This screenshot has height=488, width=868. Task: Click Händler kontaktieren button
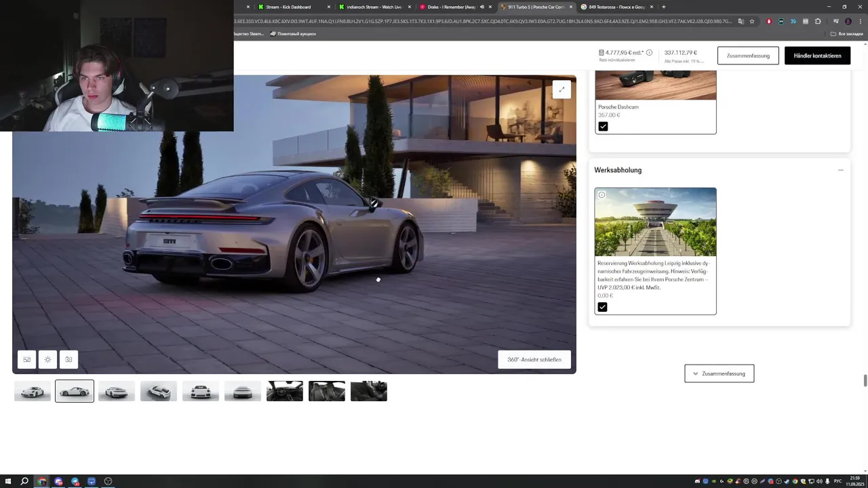click(x=817, y=56)
